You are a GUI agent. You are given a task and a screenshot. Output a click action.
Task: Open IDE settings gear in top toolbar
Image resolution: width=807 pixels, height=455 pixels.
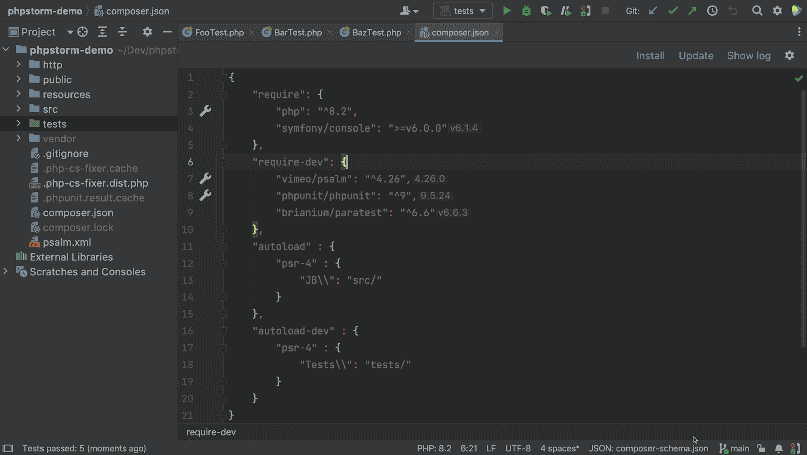pyautogui.click(x=777, y=10)
